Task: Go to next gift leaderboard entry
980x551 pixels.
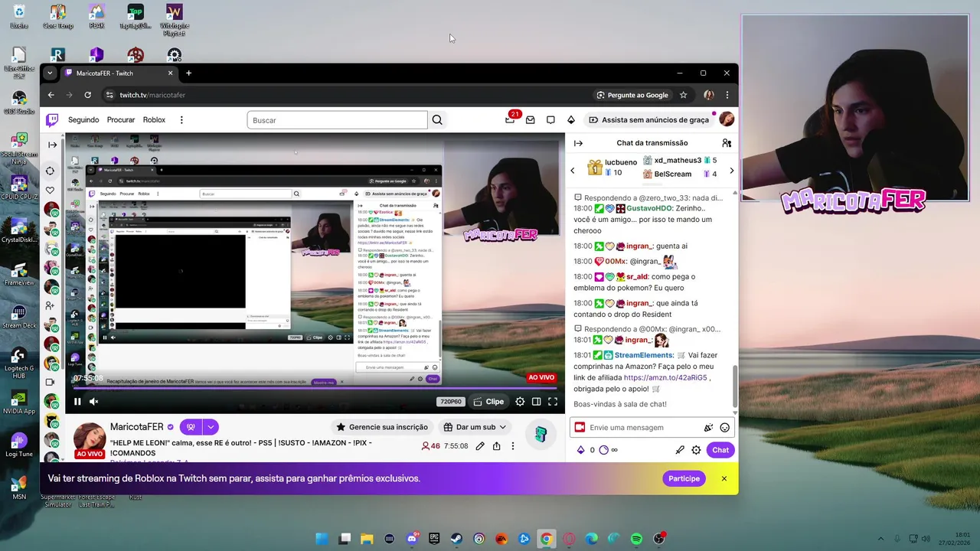Action: [x=731, y=171]
